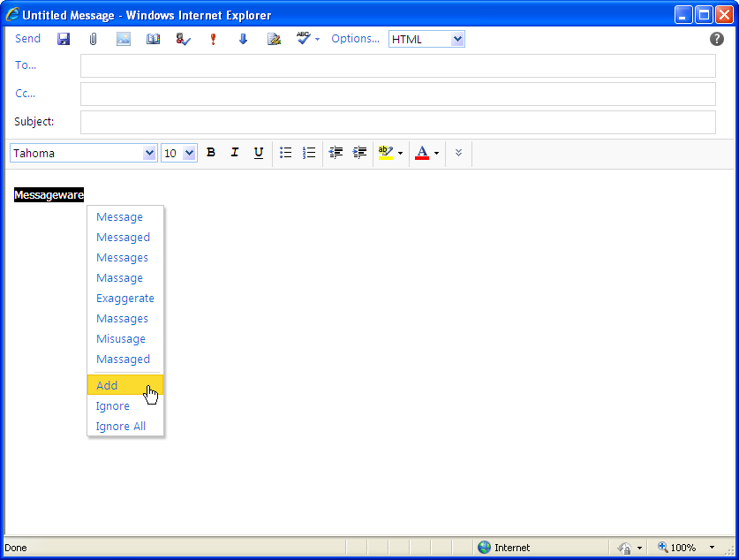739x560 pixels.
Task: Select the highlighted word Messageware
Action: tap(49, 194)
